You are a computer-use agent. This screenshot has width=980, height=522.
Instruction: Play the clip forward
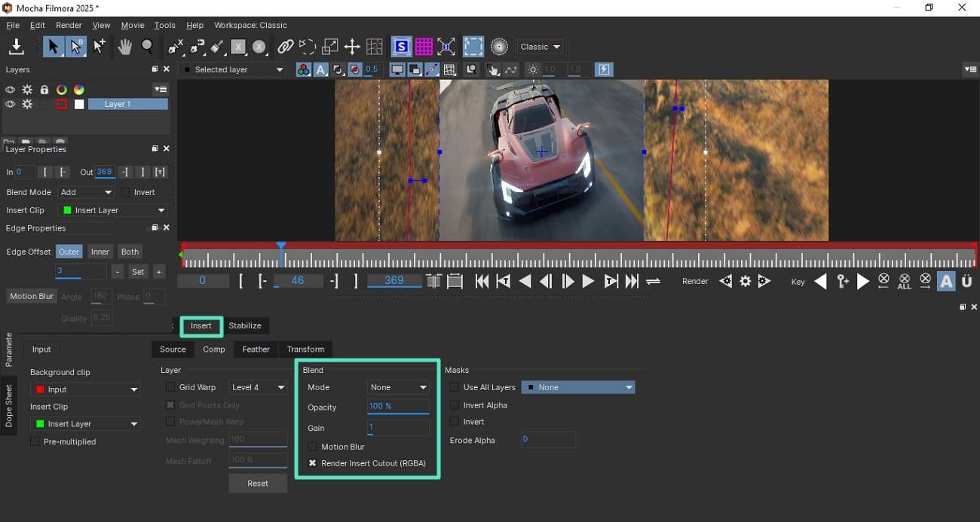pyautogui.click(x=589, y=282)
